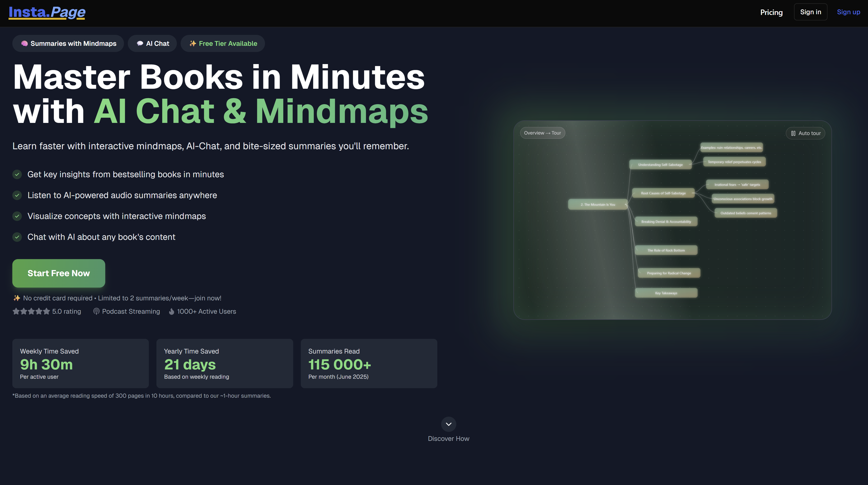The height and width of the screenshot is (485, 868).
Task: Click the flame icon beside Active Users
Action: point(172,311)
